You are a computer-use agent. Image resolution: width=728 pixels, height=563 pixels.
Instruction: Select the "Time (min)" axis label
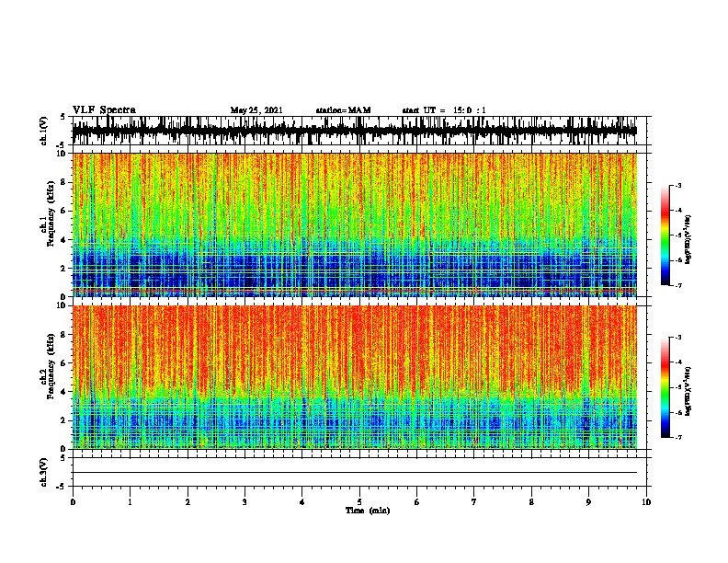click(x=368, y=511)
